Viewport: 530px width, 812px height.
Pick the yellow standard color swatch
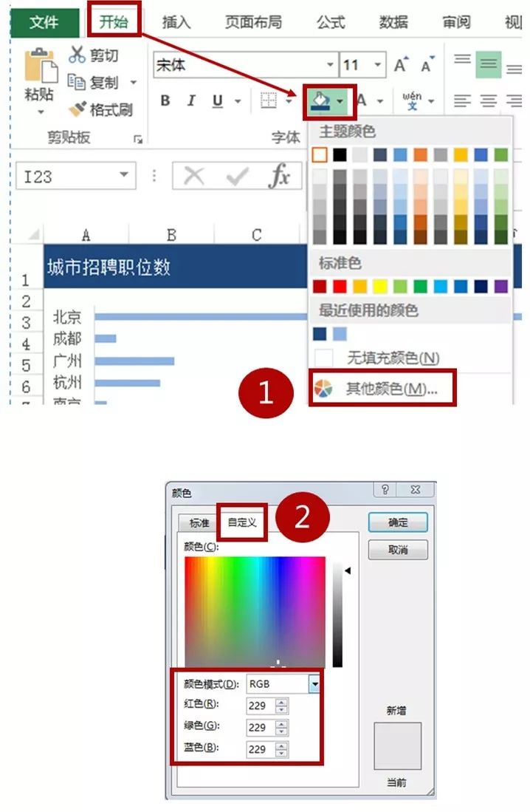380,286
